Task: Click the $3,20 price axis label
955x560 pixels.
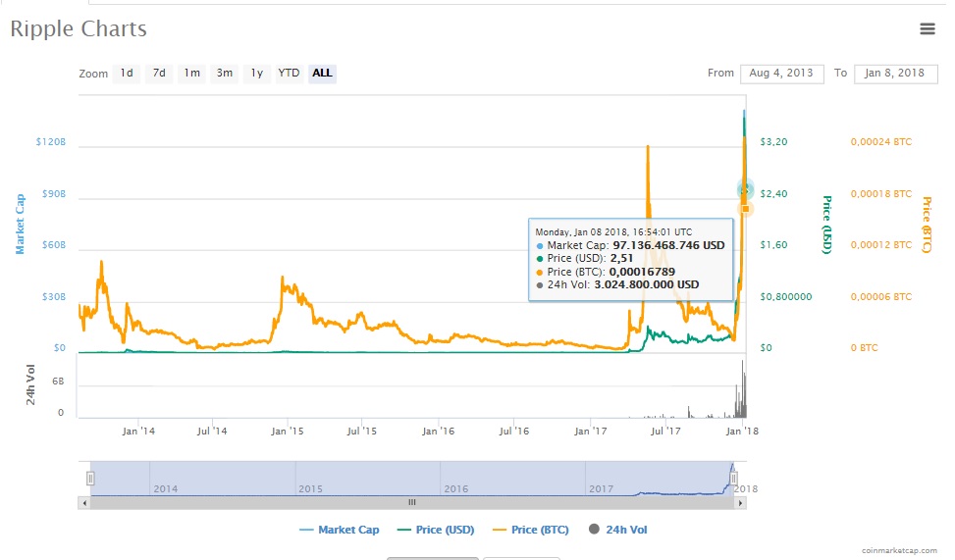Action: [x=773, y=142]
